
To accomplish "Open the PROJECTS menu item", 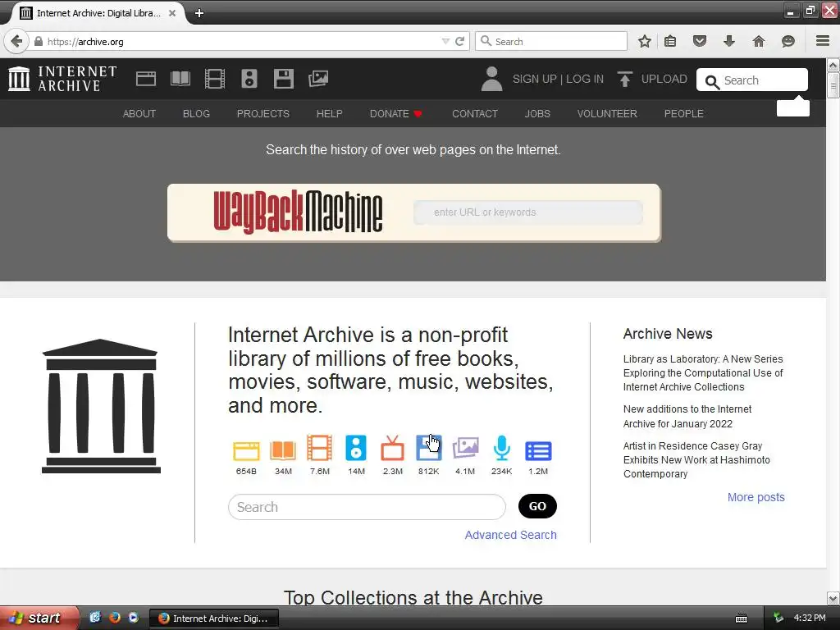I will point(263,113).
